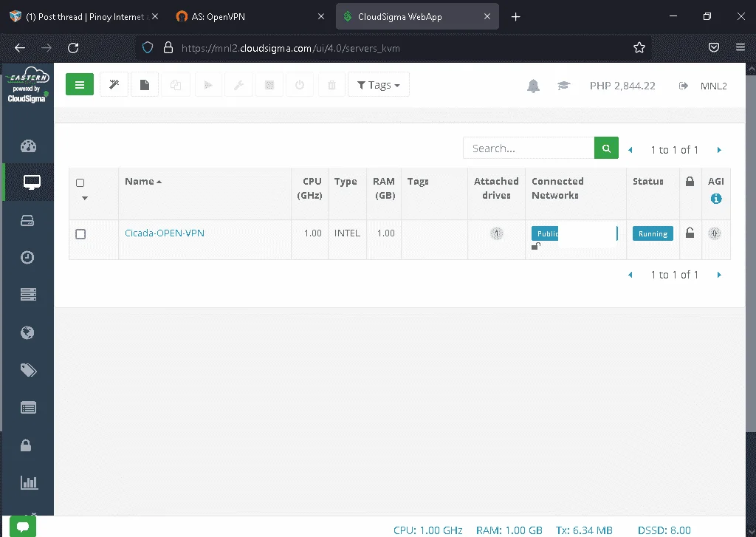Click the Running status badge
Viewport: 756px width, 537px height.
click(653, 233)
